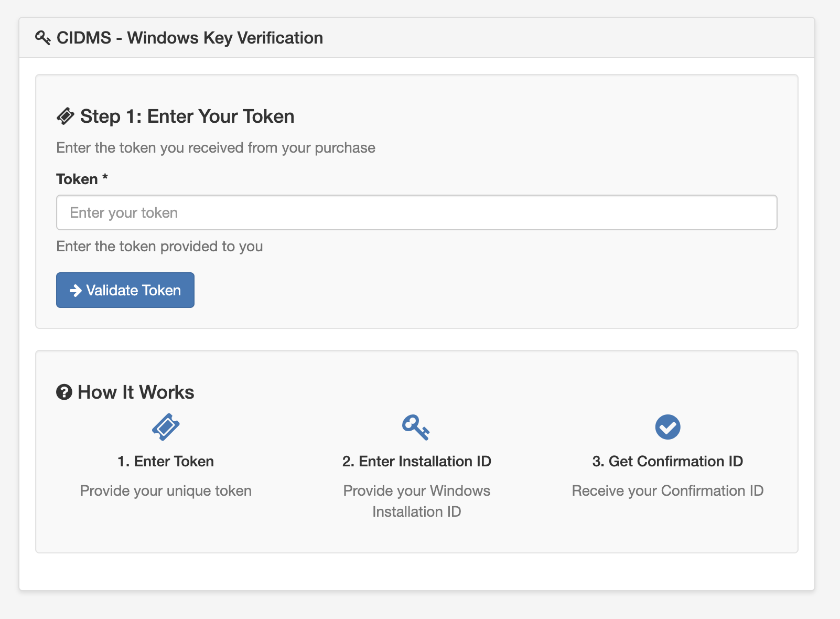This screenshot has height=619, width=840.
Task: Click the ticket icon beside Step 1 heading
Action: coord(66,116)
